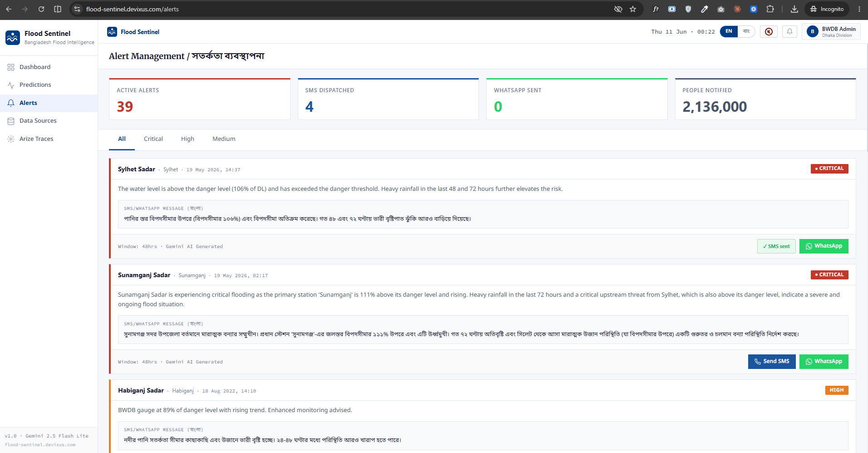Click the Alert Management page heading
This screenshot has height=453, width=868.
click(x=187, y=56)
